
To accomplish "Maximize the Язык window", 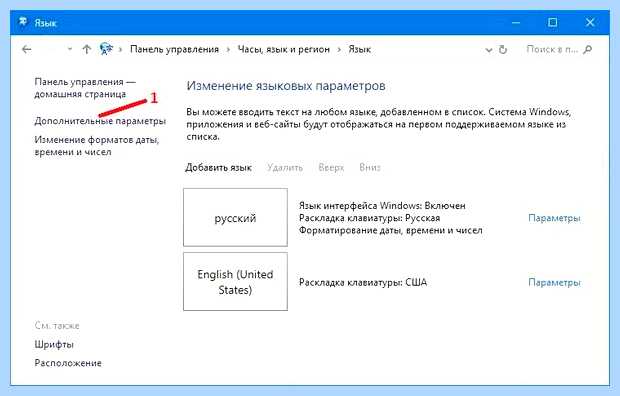I will 552,23.
